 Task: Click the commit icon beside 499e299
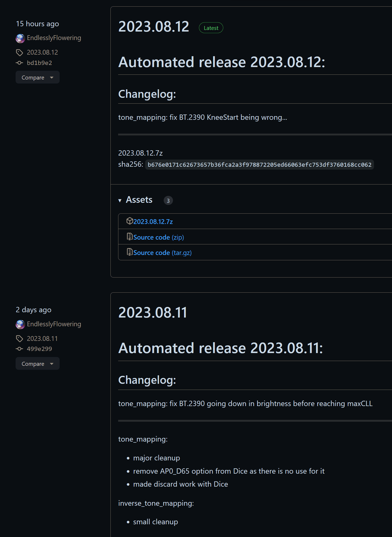pos(19,349)
